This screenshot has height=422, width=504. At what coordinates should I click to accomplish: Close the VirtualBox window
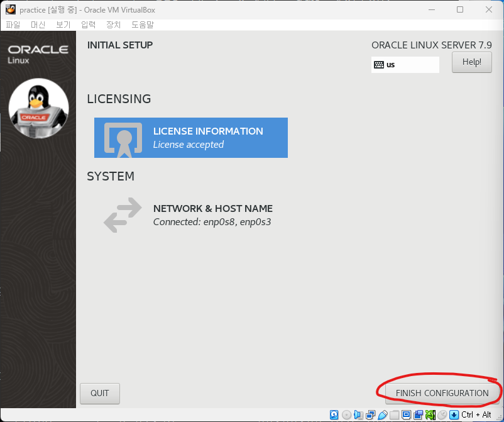point(488,9)
